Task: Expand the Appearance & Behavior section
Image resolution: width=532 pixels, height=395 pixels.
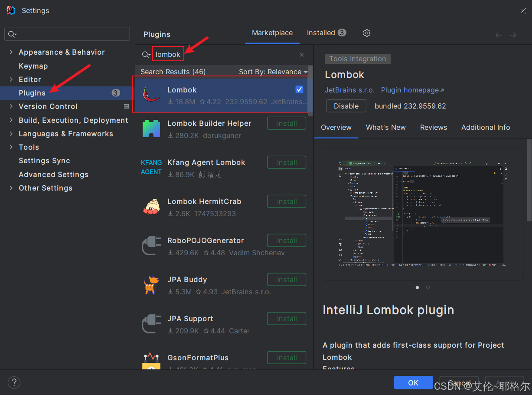Action: tap(11, 52)
